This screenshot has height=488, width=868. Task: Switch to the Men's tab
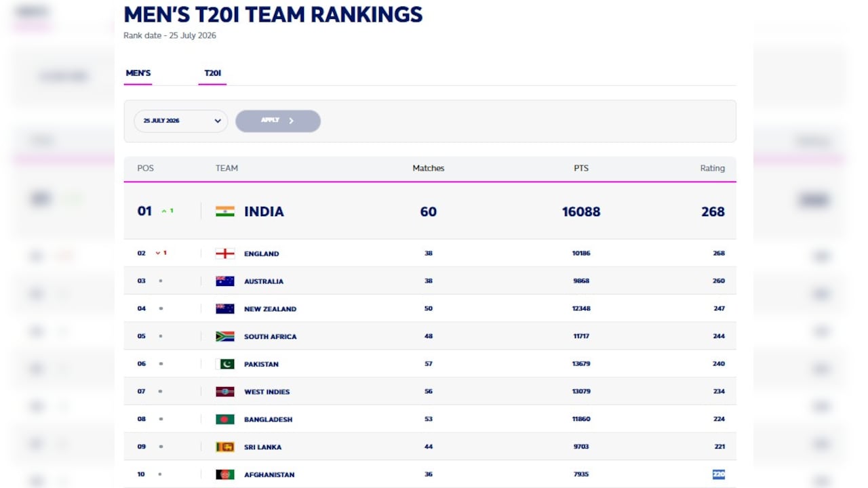[x=138, y=73]
